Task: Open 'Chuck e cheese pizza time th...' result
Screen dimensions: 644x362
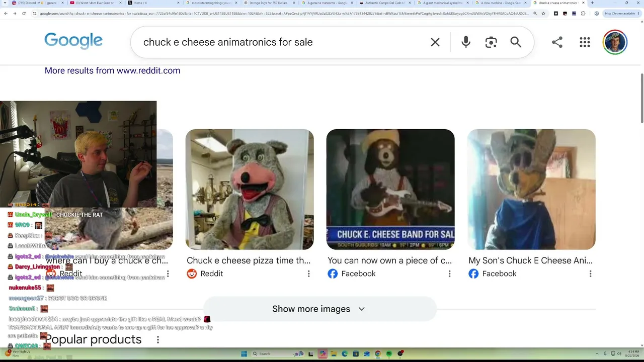Action: 249,260
